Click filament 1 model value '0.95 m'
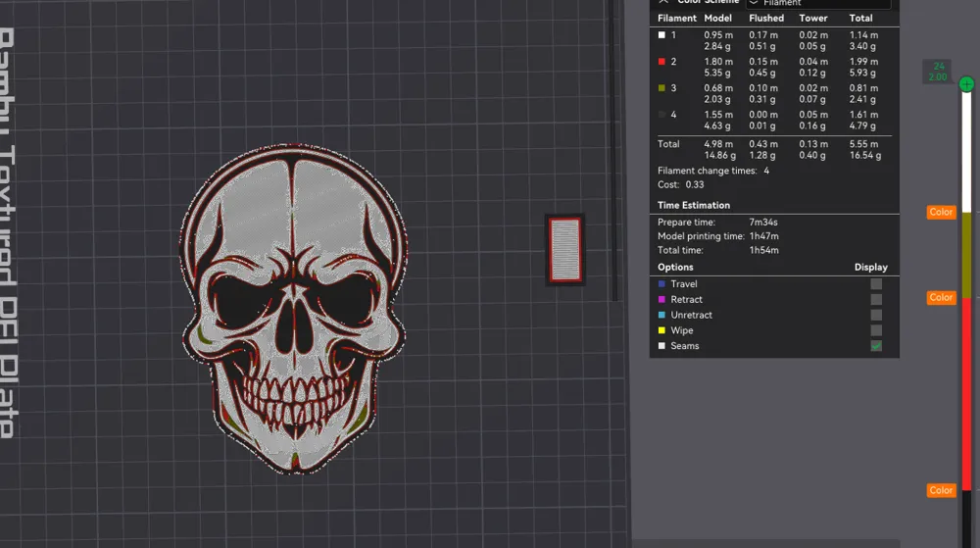This screenshot has height=548, width=980. coord(718,35)
